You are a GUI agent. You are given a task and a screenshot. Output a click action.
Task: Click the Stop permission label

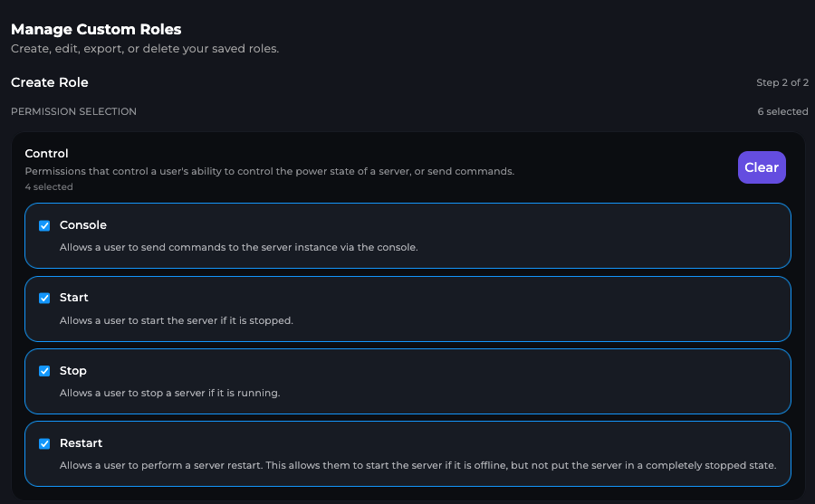click(72, 371)
